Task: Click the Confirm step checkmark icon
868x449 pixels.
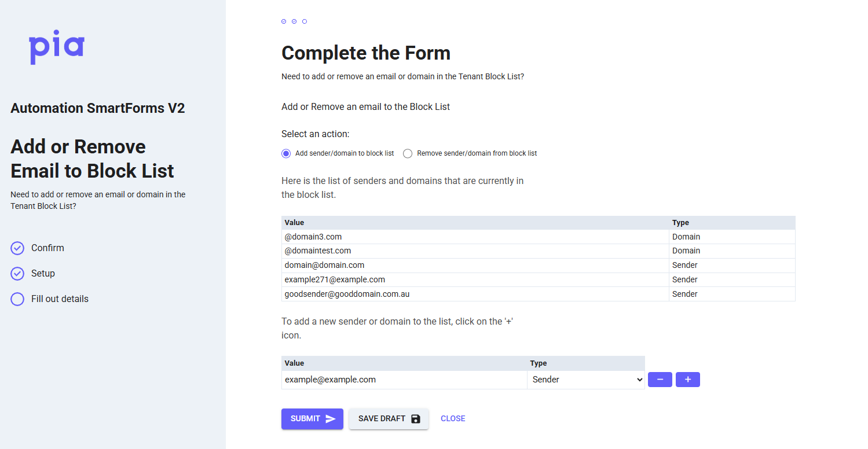Action: [x=17, y=248]
